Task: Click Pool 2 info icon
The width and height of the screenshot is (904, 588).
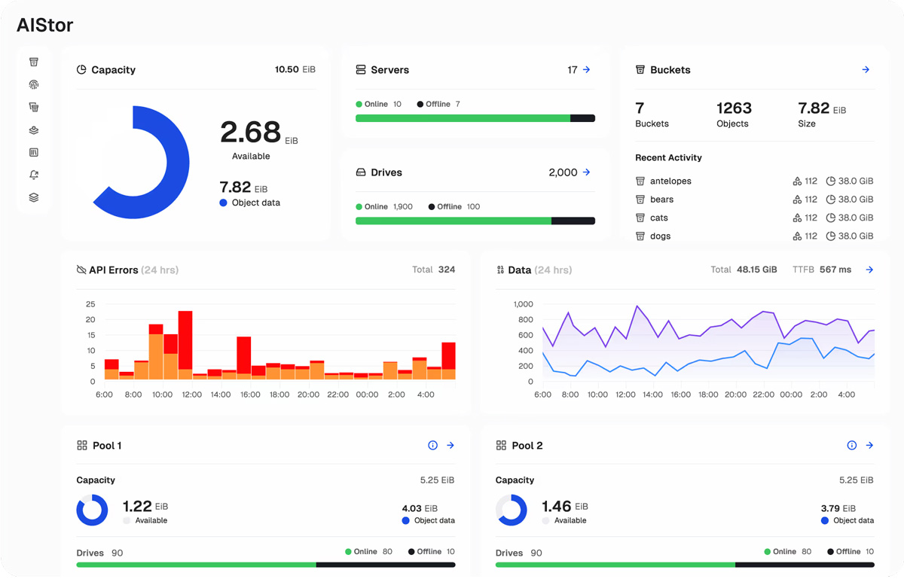Action: 851,446
